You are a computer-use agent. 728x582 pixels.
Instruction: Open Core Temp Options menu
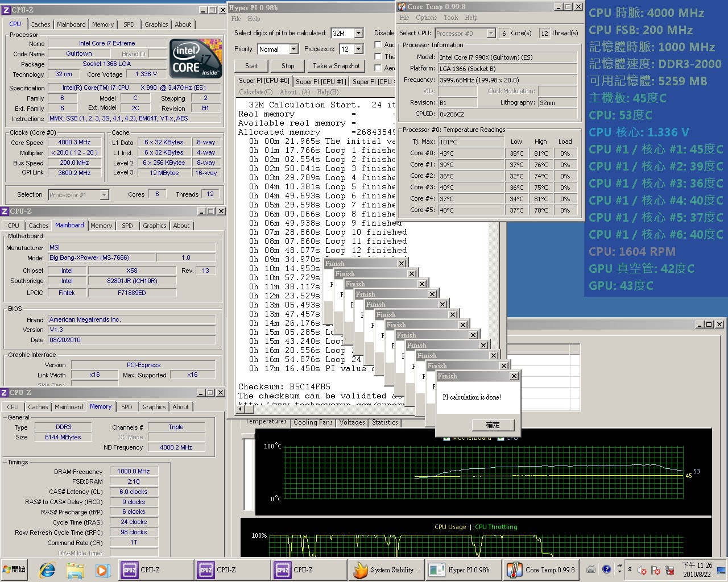(426, 18)
